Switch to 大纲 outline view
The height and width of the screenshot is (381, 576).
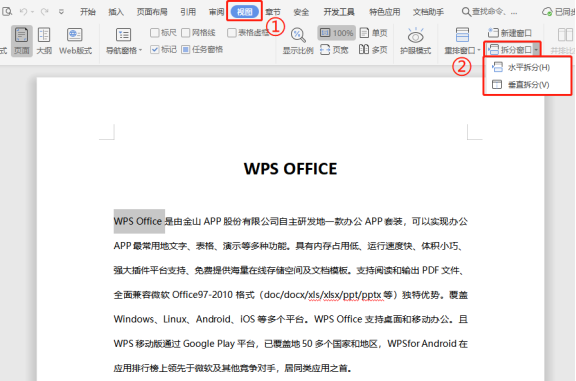tap(44, 40)
